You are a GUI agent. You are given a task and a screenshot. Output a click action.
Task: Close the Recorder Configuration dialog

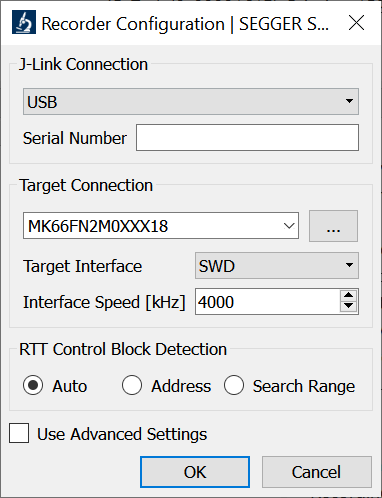(356, 23)
